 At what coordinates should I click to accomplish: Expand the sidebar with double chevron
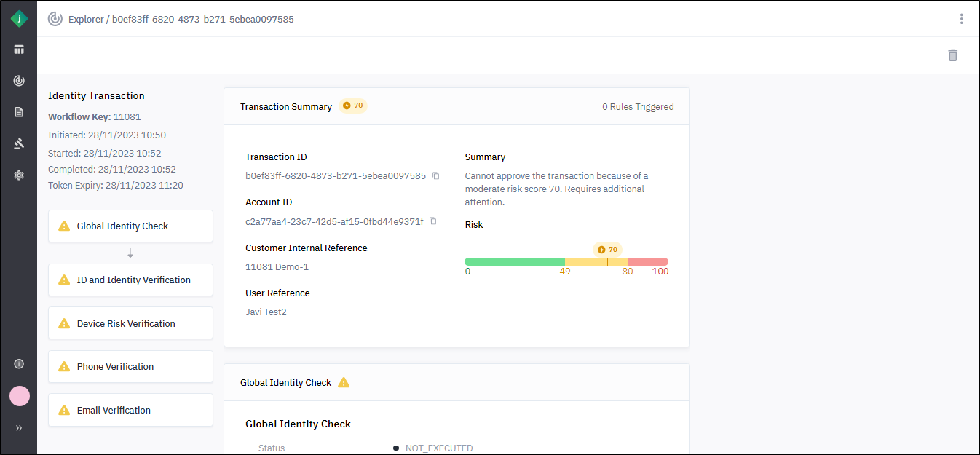(19, 428)
